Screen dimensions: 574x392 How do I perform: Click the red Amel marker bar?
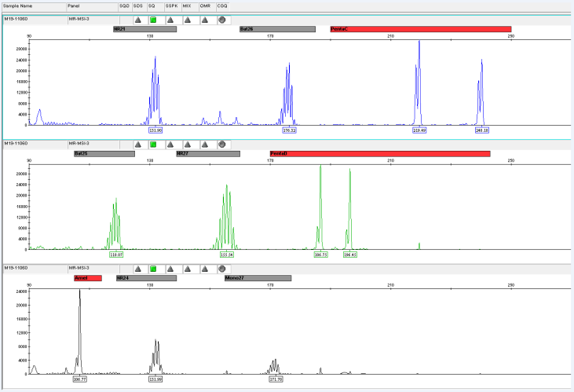coord(87,278)
